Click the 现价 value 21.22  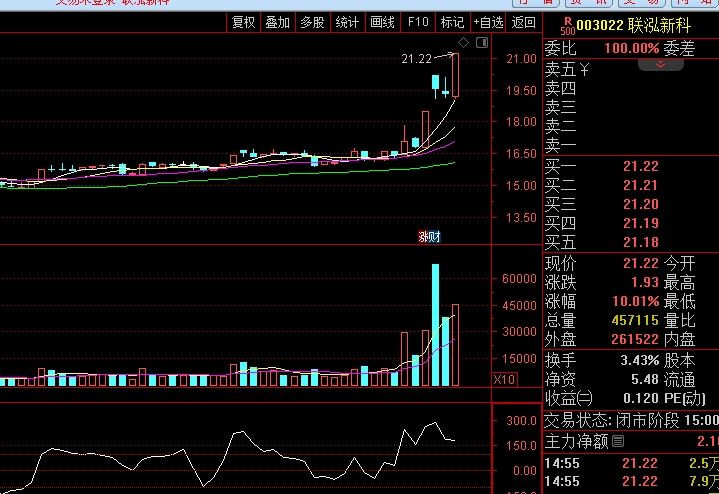[641, 263]
